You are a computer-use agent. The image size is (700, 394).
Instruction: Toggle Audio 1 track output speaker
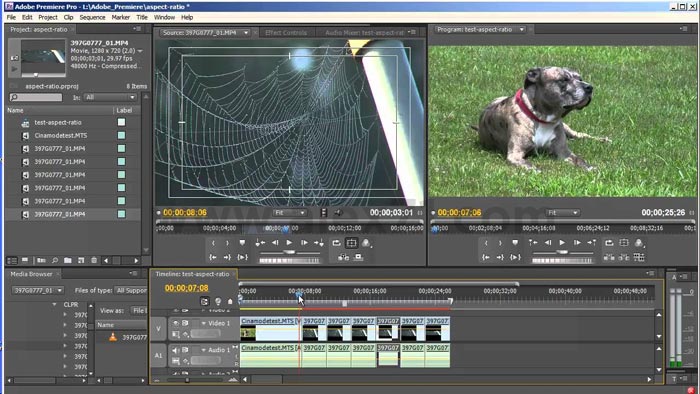pyautogui.click(x=175, y=350)
